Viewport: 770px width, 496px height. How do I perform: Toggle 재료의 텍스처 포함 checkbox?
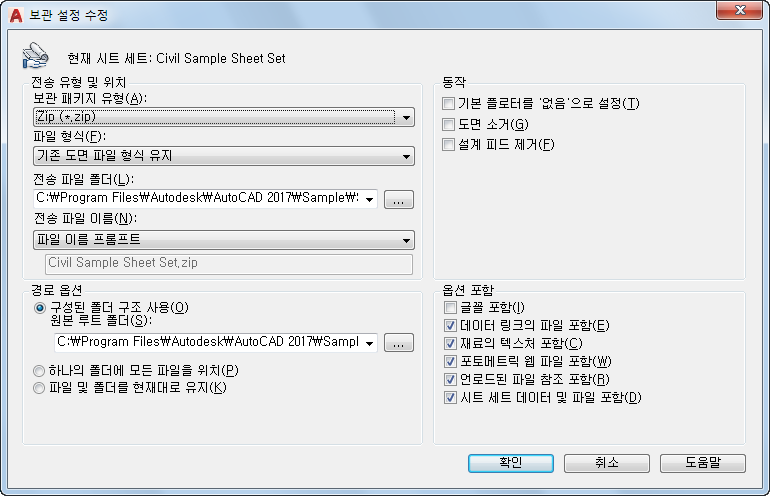pyautogui.click(x=450, y=343)
